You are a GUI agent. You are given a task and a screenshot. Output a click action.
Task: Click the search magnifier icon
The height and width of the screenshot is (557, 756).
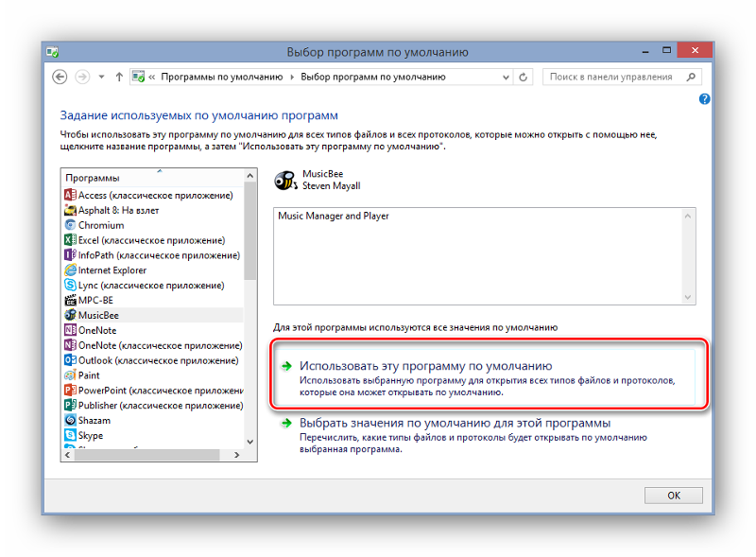[x=691, y=77]
